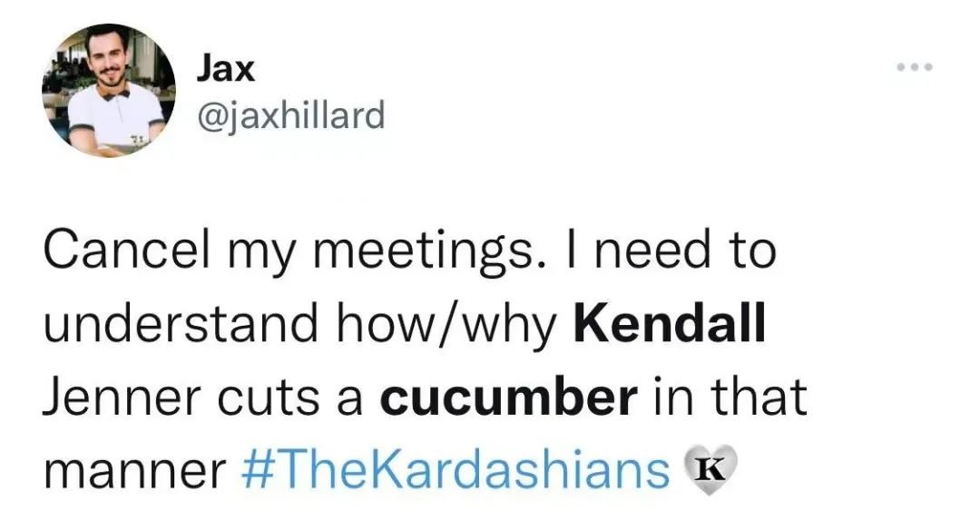
Task: Select the display name Jax
Action: (x=226, y=69)
